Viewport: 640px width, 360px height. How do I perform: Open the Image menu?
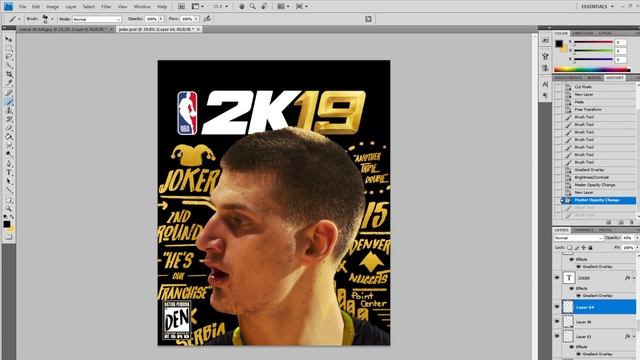(x=52, y=7)
